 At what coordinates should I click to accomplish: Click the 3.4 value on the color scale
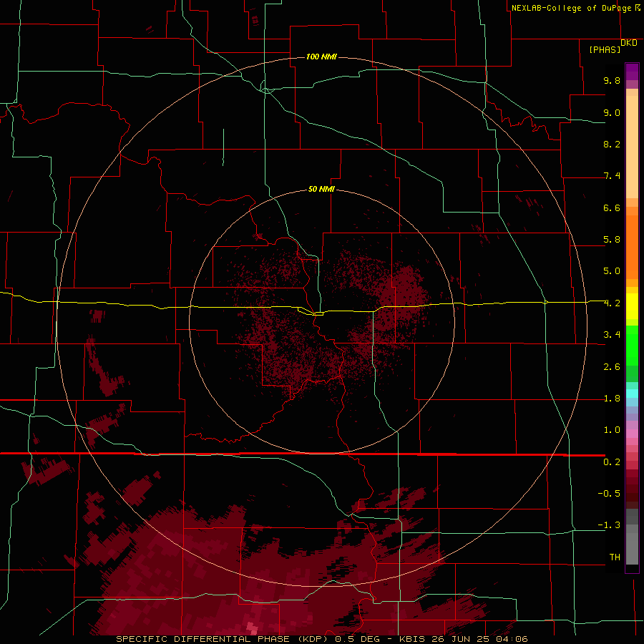click(612, 335)
